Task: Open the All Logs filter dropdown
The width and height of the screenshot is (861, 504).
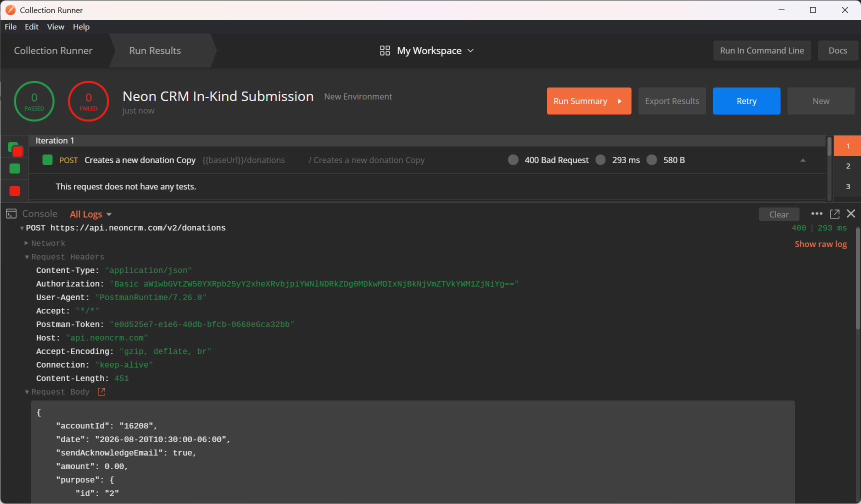Action: (90, 214)
